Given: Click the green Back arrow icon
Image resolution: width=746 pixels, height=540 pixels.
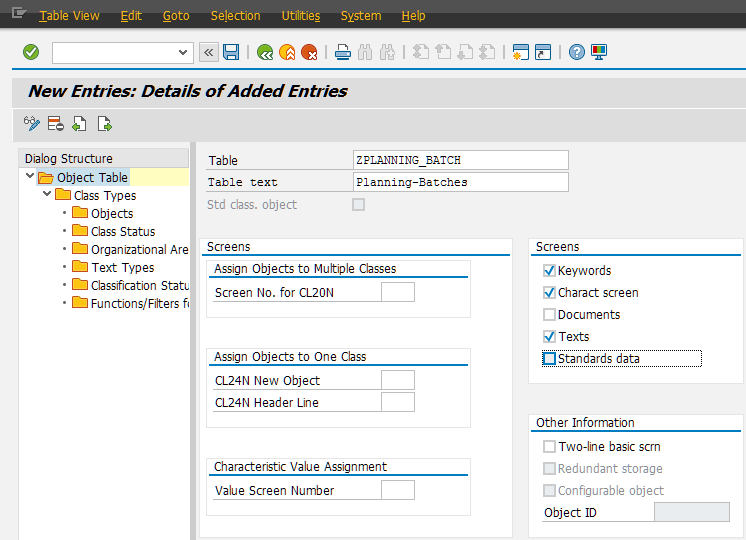Looking at the screenshot, I should (265, 52).
